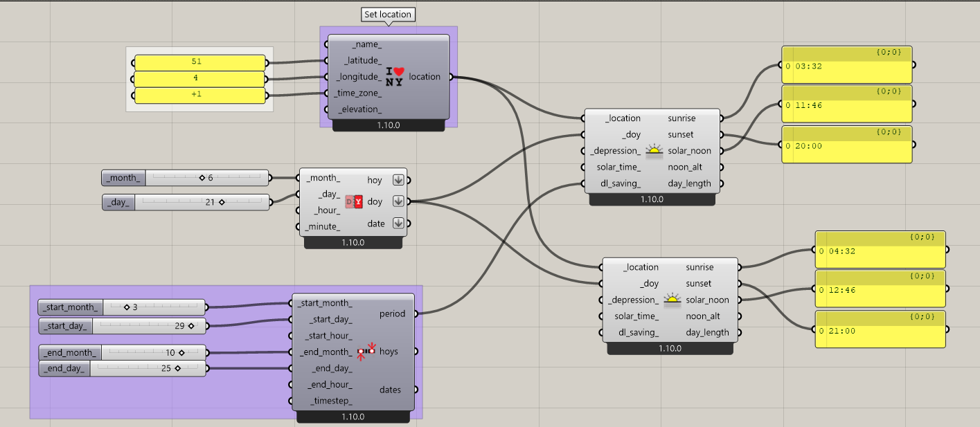Click the _day_ slider name label
This screenshot has height=427, width=980.
pos(118,202)
